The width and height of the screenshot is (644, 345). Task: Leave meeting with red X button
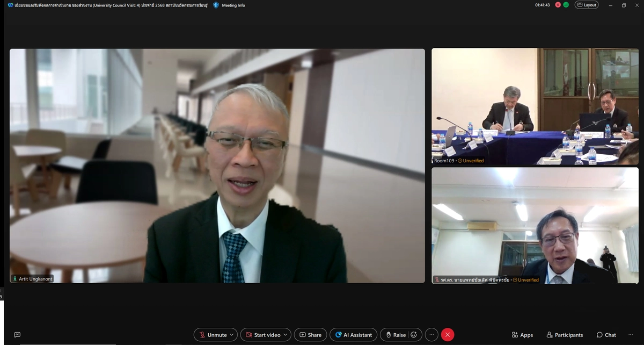point(448,335)
